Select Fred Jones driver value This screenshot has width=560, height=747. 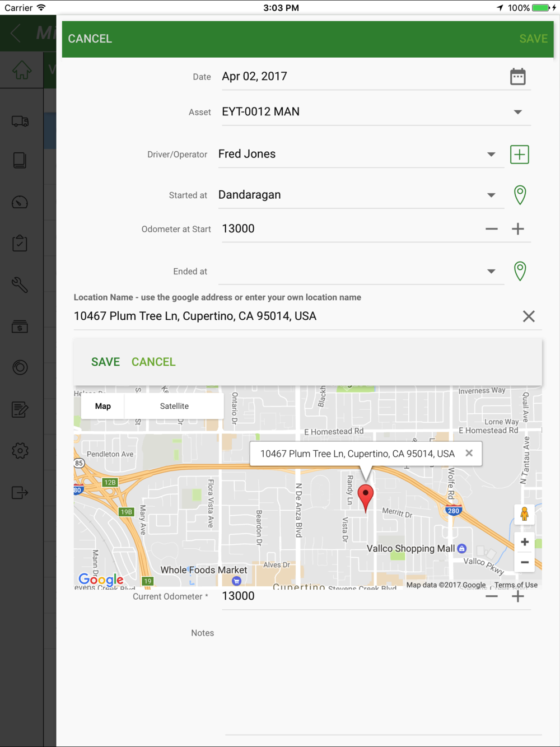pyautogui.click(x=247, y=154)
